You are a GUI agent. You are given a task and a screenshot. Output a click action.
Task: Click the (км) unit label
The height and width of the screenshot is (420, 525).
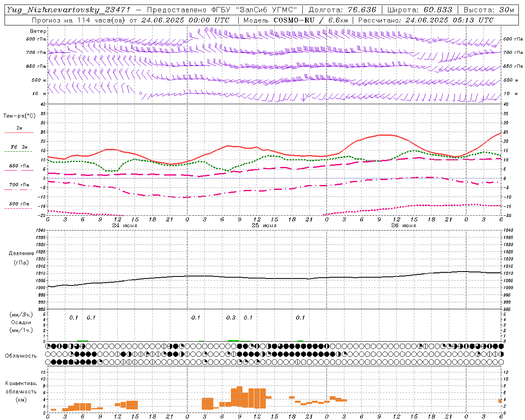(x=21, y=399)
